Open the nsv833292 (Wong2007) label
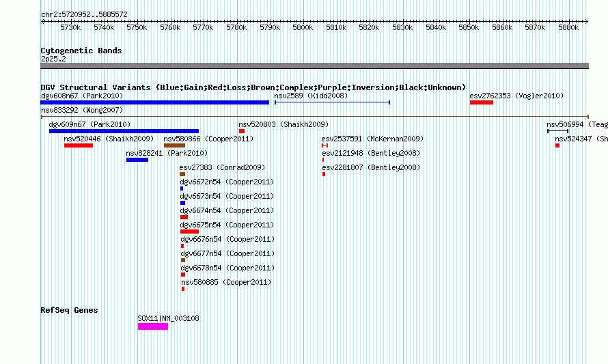608x364 pixels. click(x=82, y=110)
